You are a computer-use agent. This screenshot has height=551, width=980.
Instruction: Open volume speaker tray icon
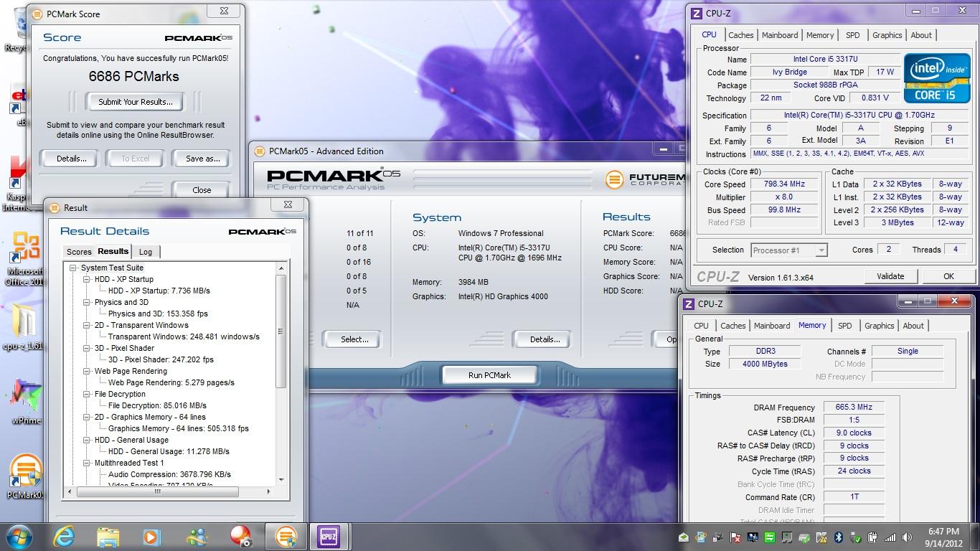click(908, 537)
